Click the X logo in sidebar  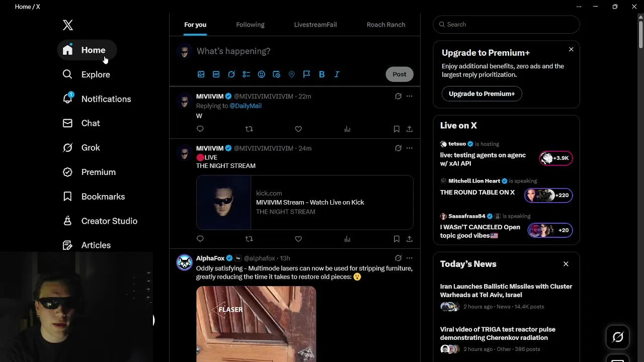coord(68,25)
